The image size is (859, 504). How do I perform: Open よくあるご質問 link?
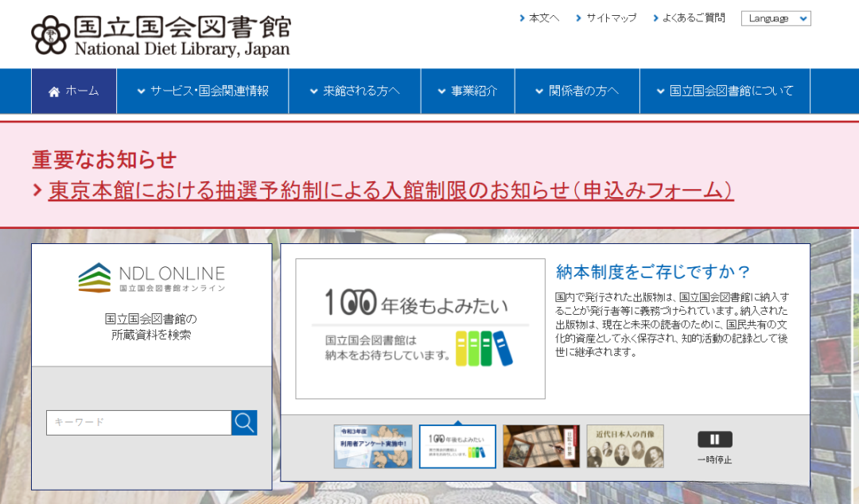tap(689, 18)
